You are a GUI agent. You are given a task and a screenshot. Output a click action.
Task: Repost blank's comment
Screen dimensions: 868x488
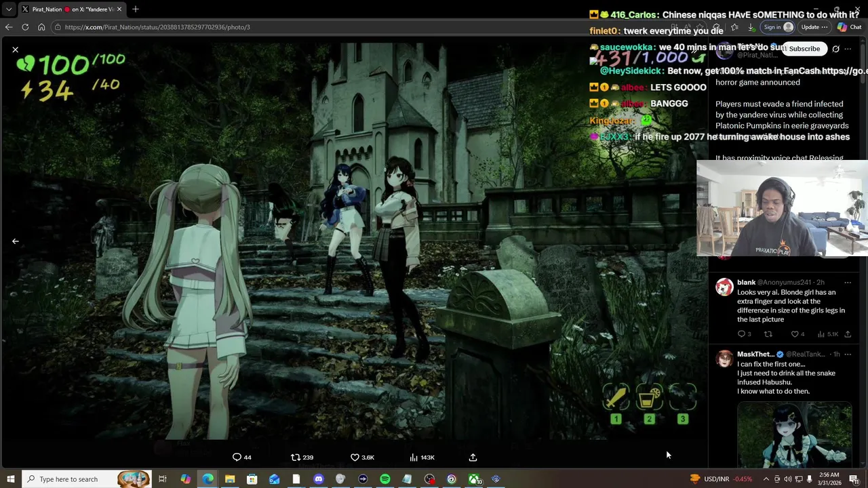click(x=768, y=334)
